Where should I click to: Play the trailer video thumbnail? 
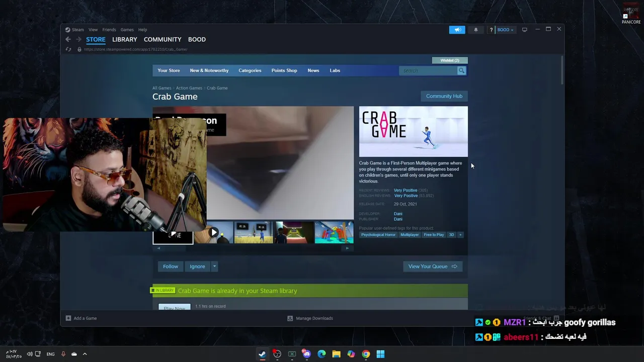tap(213, 233)
